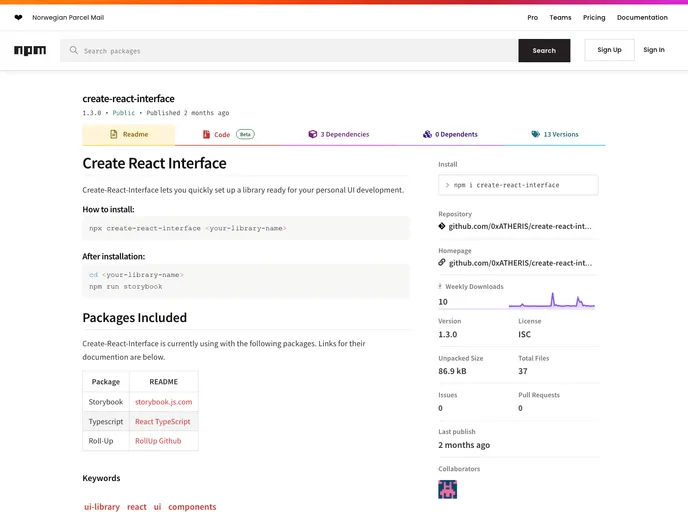Viewport: 688px width, 512px height.
Task: View the 0 Dependents tab
Action: pyautogui.click(x=450, y=134)
